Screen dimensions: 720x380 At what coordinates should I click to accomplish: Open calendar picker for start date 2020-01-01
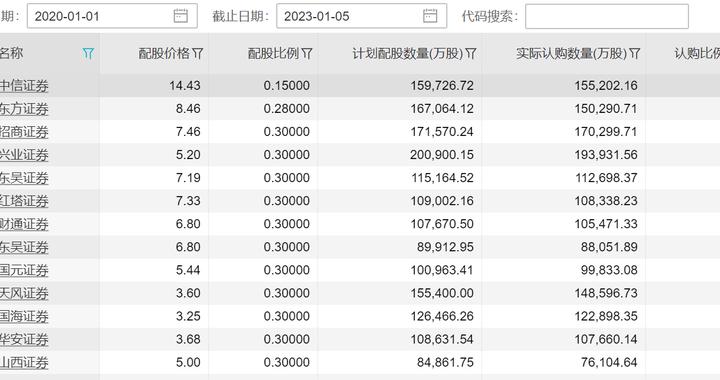coord(180,16)
